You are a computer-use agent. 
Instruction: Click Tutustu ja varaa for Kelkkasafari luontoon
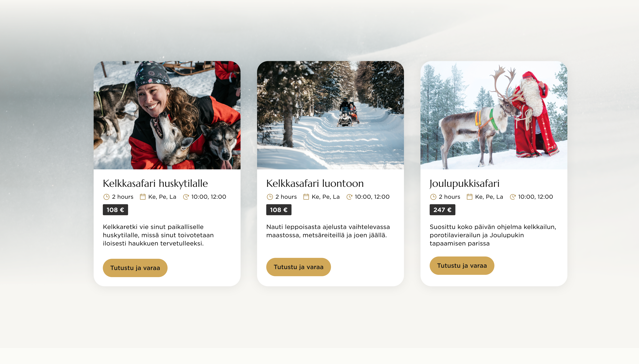point(299,267)
